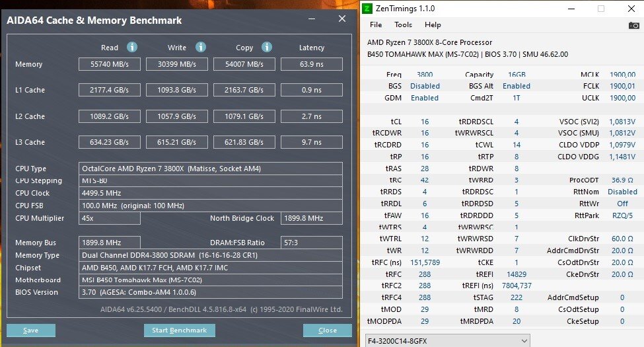
Task: Click the tRC value 42
Action: point(425,180)
